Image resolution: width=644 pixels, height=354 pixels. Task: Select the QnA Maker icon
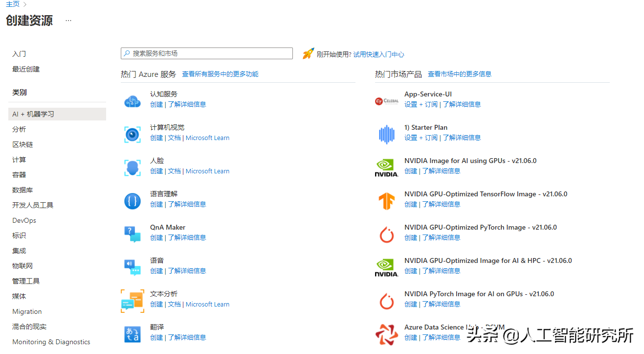(x=133, y=234)
